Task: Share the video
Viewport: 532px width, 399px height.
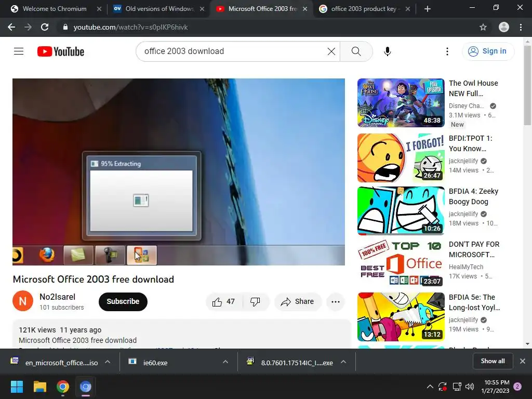Action: coord(298,302)
